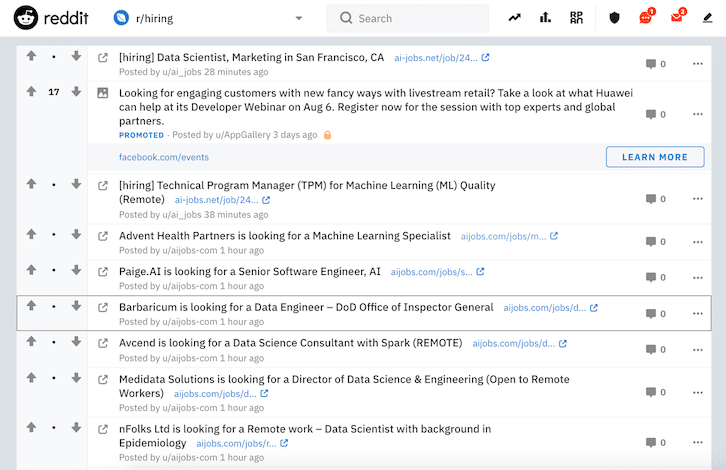
Task: Open more options for the Huawei promoted post
Action: 698,114
